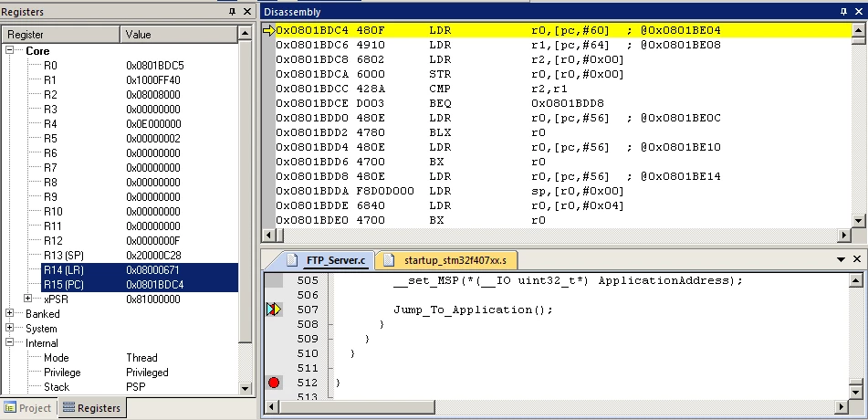Collapse the code fold at line 508
The width and height of the screenshot is (868, 420).
[x=331, y=324]
